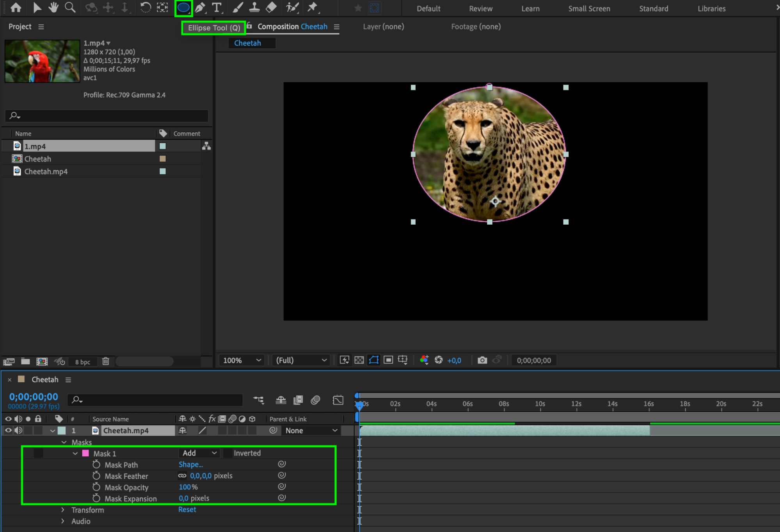Open the Mask 1 mode Add dropdown
The image size is (780, 532).
coord(199,453)
